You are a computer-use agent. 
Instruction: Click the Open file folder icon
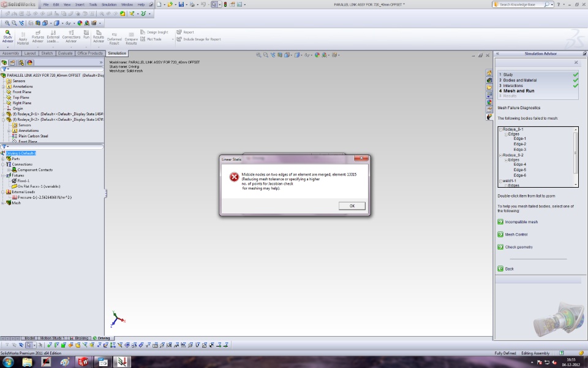click(x=170, y=4)
